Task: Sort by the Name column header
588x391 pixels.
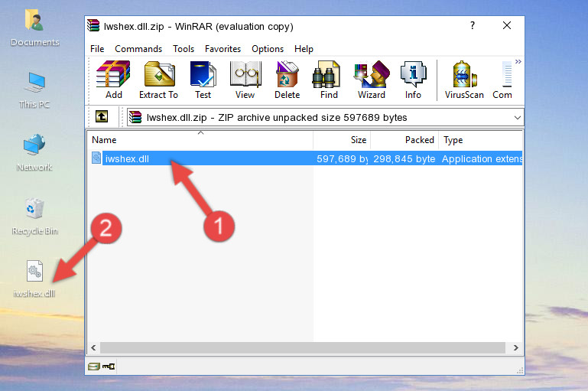Action: click(200, 140)
